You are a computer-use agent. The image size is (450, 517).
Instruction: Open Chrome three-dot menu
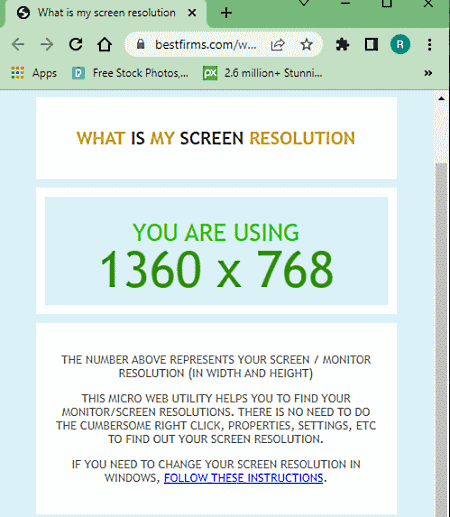click(x=429, y=44)
